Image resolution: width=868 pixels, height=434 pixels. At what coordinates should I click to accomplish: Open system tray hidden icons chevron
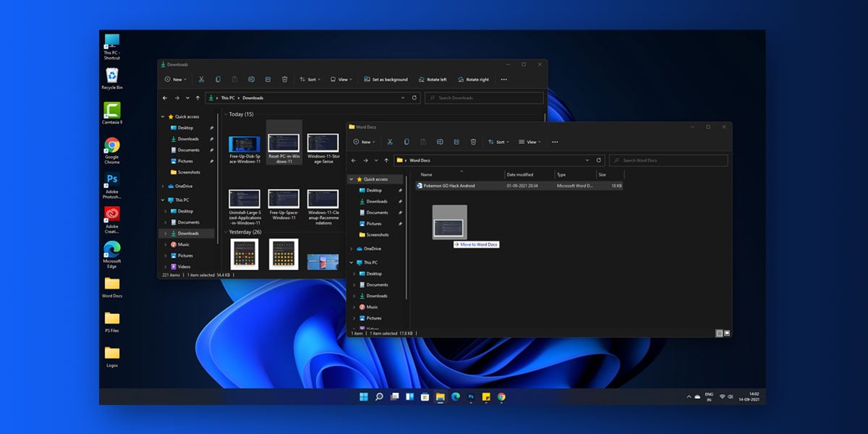click(689, 397)
